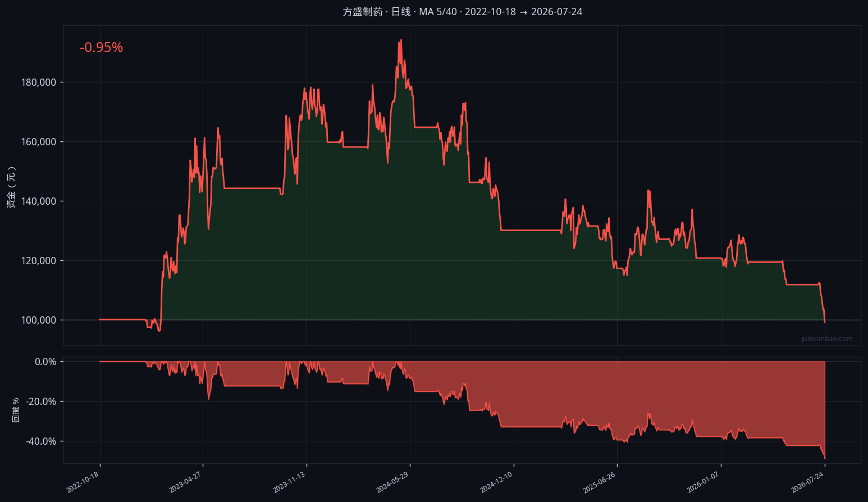Click the junxianbao.com watermark

(827, 339)
